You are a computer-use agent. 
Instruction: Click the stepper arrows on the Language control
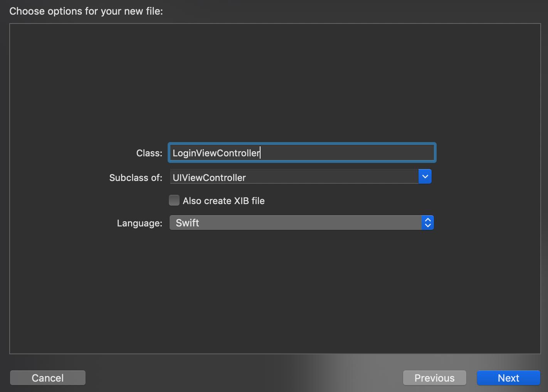427,223
